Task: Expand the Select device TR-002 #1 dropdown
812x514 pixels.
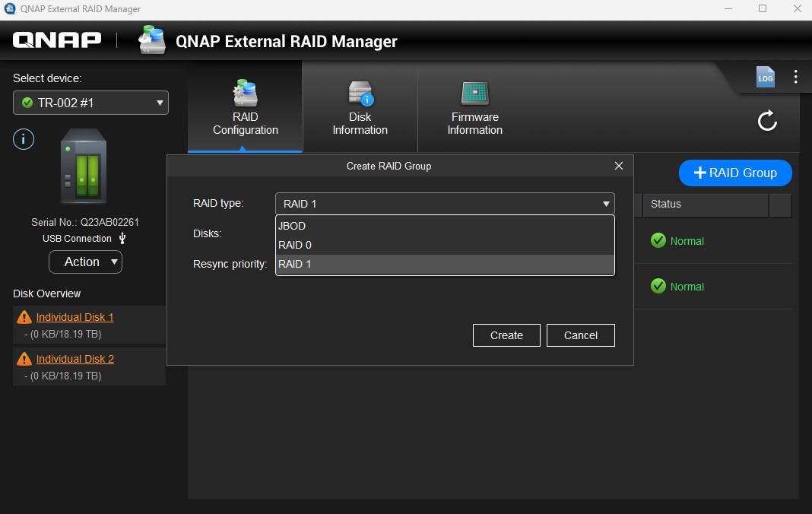Action: tap(90, 103)
